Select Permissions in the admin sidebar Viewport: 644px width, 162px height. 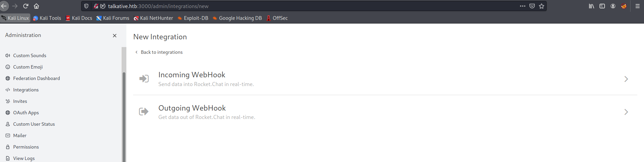26,147
